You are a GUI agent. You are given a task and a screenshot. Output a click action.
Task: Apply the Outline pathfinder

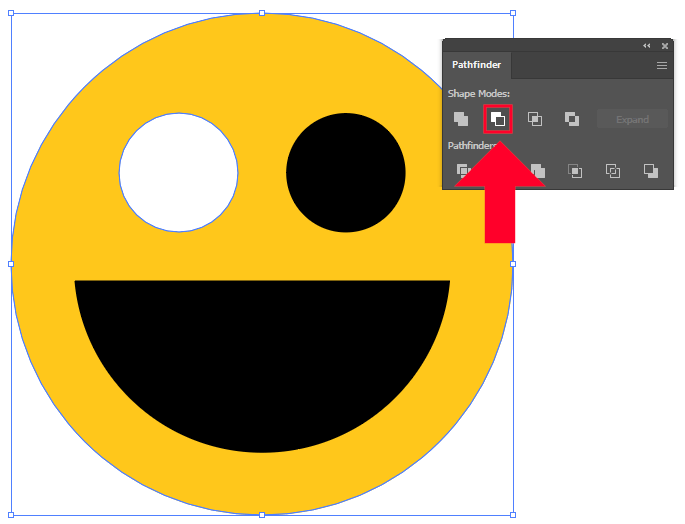click(x=613, y=171)
